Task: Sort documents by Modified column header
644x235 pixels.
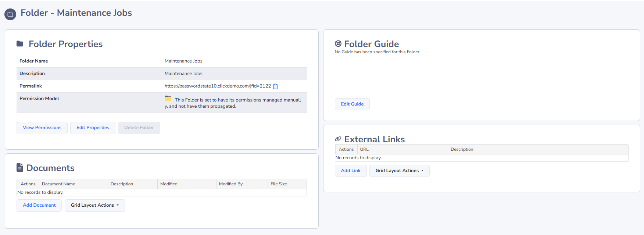Action: pos(169,184)
